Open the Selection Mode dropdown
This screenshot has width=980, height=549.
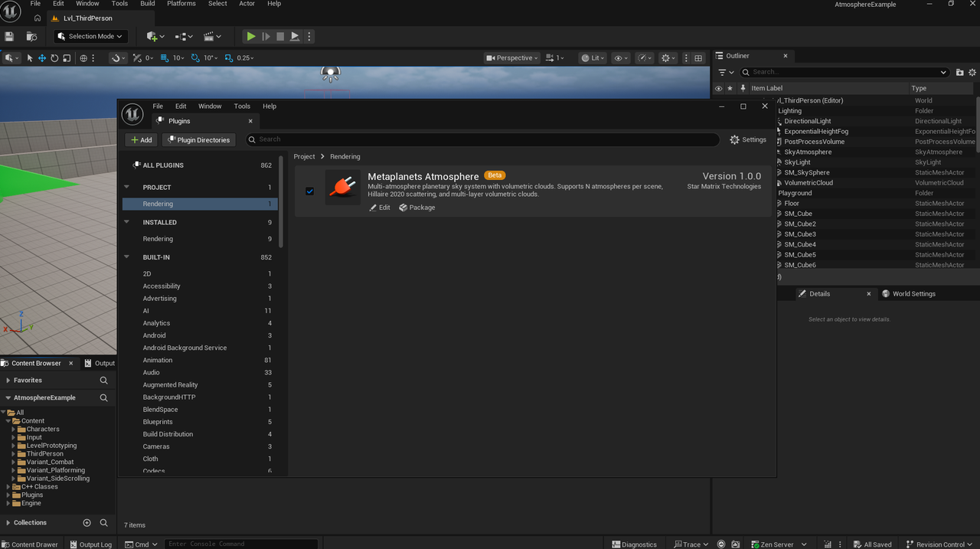tap(90, 36)
